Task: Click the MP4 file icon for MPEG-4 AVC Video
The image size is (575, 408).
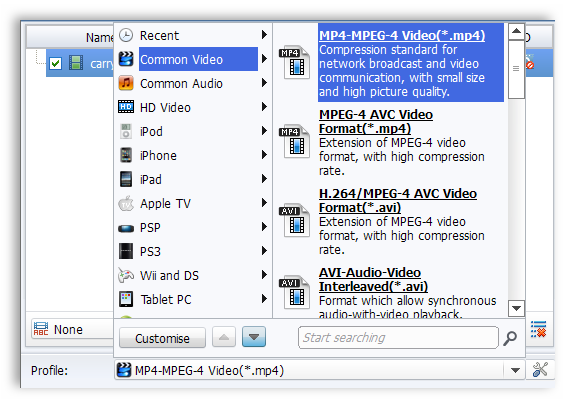Action: (294, 141)
